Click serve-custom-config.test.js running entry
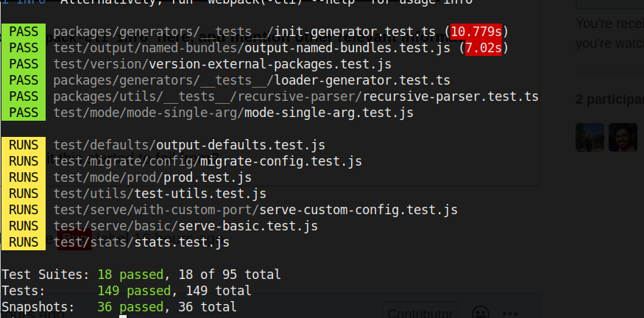The image size is (644, 318). [255, 210]
